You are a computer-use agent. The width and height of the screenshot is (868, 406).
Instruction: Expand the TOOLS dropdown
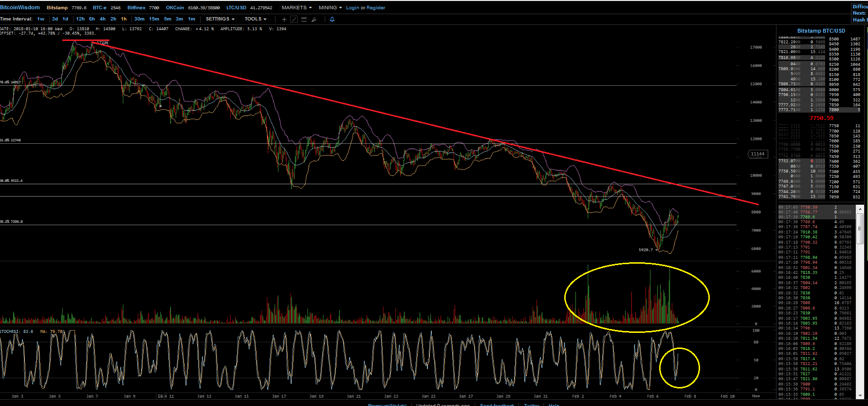[x=256, y=19]
